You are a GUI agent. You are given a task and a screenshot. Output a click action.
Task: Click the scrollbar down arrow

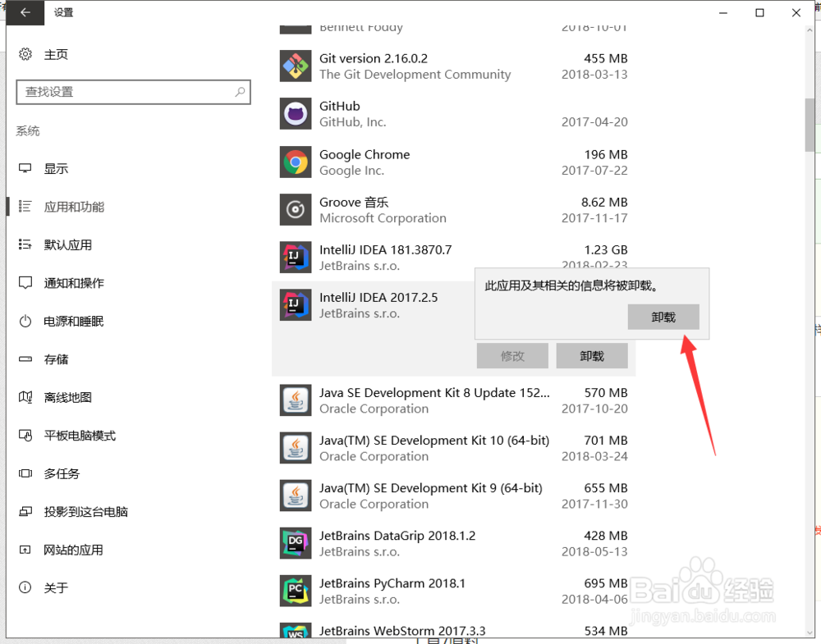(810, 632)
